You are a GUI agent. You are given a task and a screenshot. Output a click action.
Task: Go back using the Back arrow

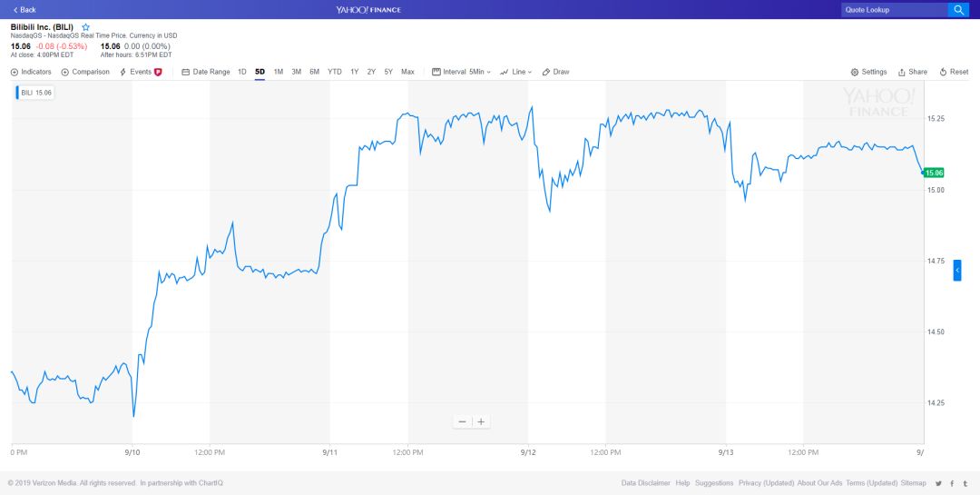pos(24,9)
